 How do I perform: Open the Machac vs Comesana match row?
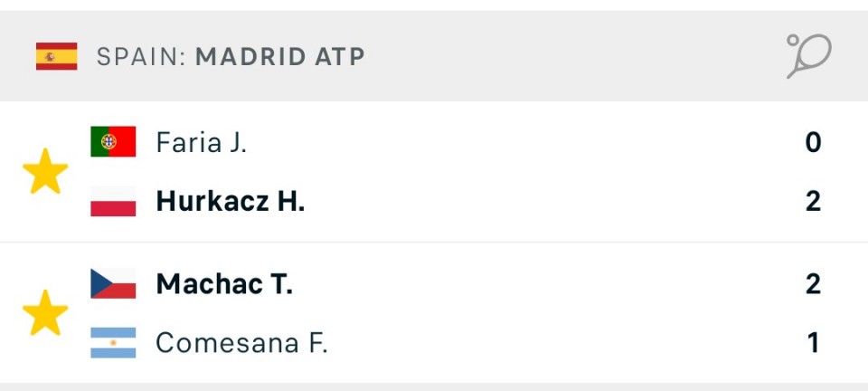pos(542,313)
